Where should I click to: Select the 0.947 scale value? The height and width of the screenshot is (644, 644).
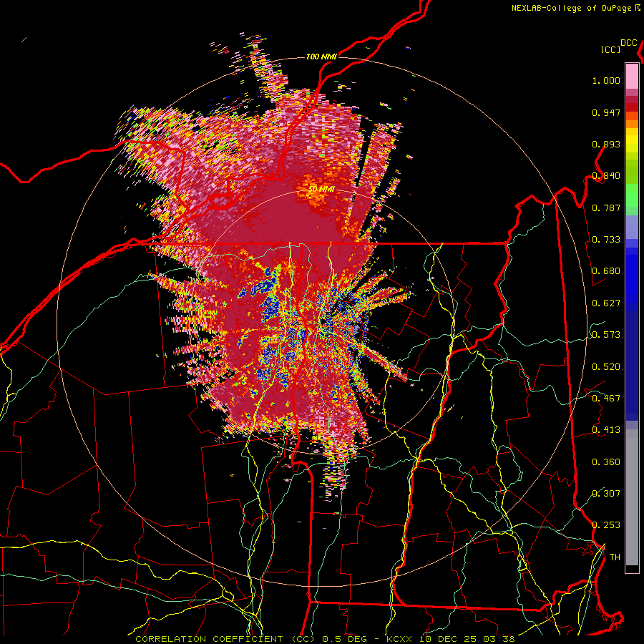click(606, 112)
